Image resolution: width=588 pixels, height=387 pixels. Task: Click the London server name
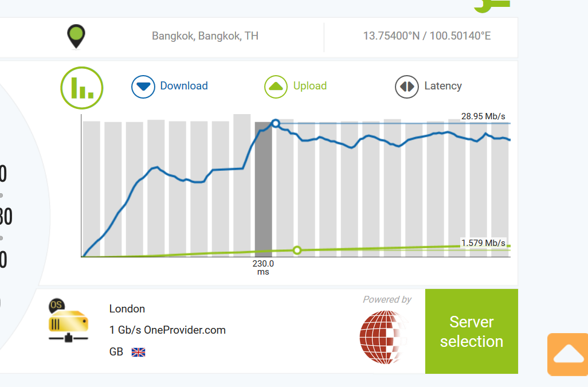127,309
